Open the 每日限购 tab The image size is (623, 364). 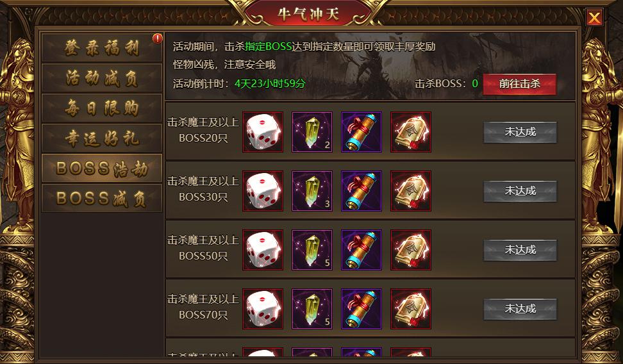[x=102, y=108]
